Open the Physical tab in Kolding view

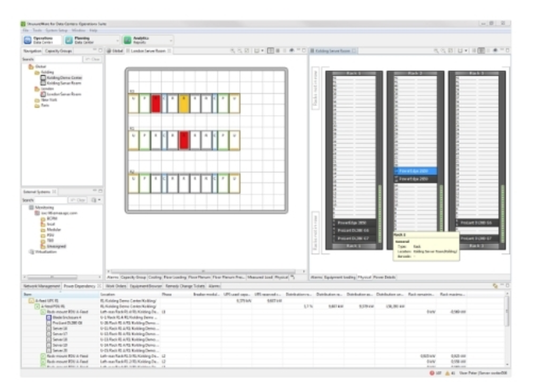(x=364, y=277)
